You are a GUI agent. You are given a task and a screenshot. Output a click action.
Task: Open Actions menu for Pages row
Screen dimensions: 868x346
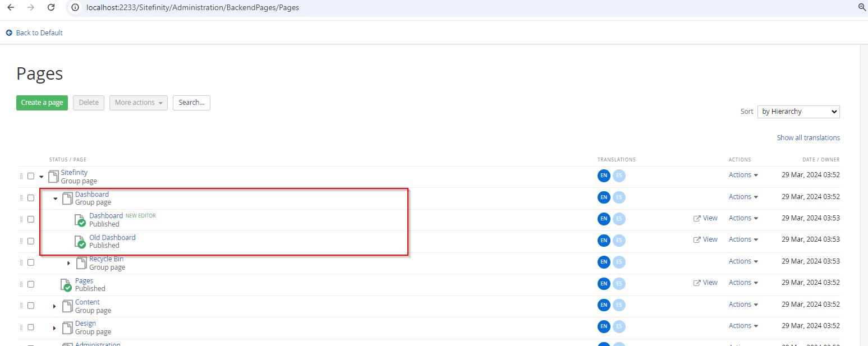[x=743, y=283]
